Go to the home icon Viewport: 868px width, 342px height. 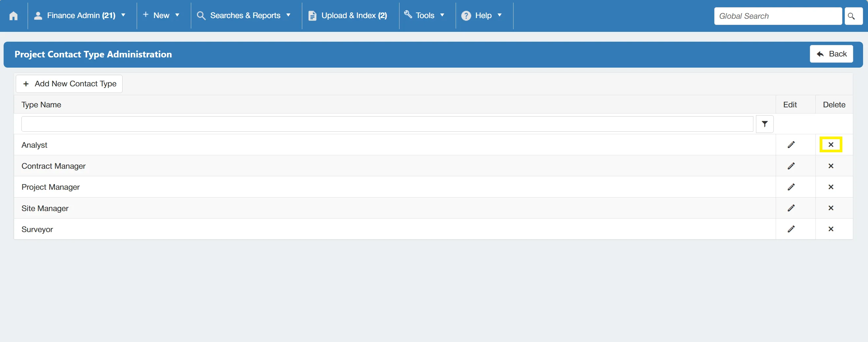13,15
